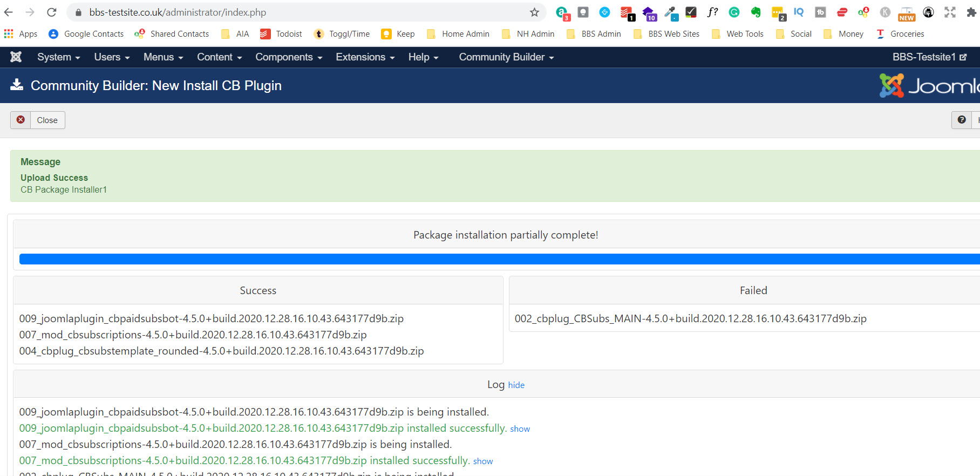Viewport: 980px width, 476px height.
Task: Open the BBS Web Sites bookmark folder
Action: pos(666,33)
